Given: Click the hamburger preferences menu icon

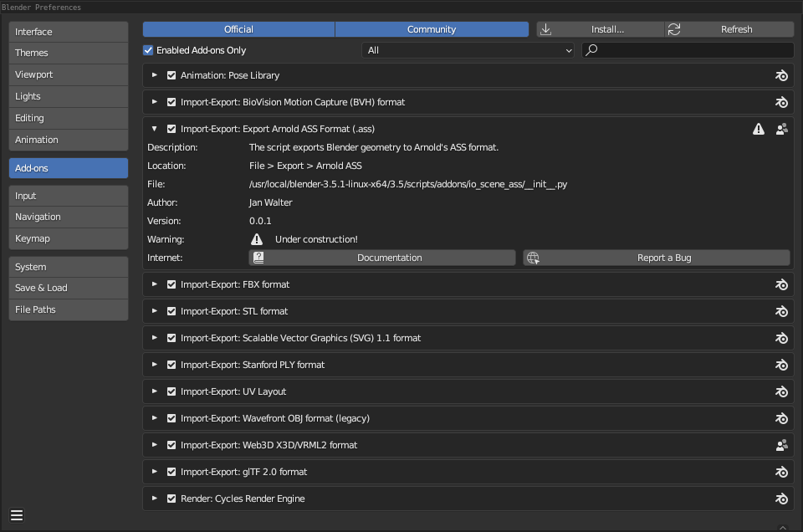Looking at the screenshot, I should point(17,515).
